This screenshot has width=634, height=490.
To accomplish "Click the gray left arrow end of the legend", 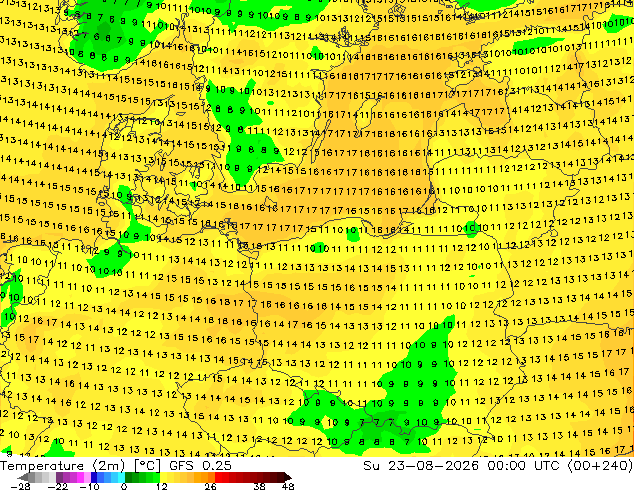I will [x=22, y=477].
